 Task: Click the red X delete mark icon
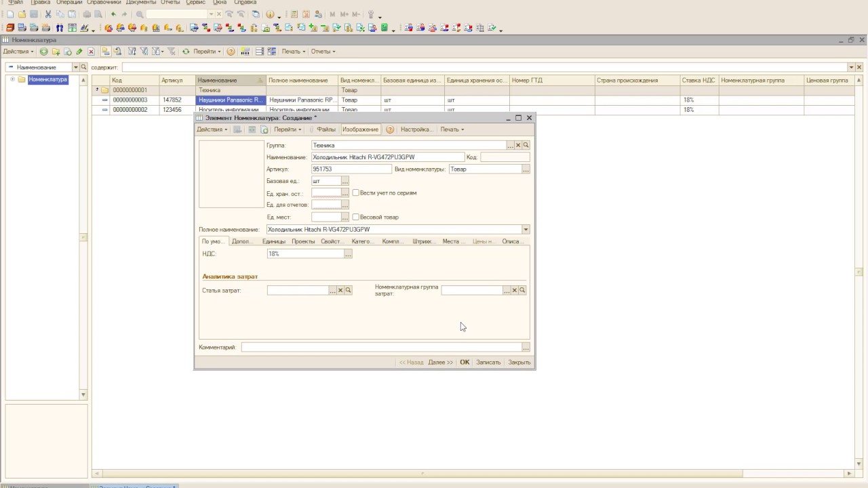91,52
